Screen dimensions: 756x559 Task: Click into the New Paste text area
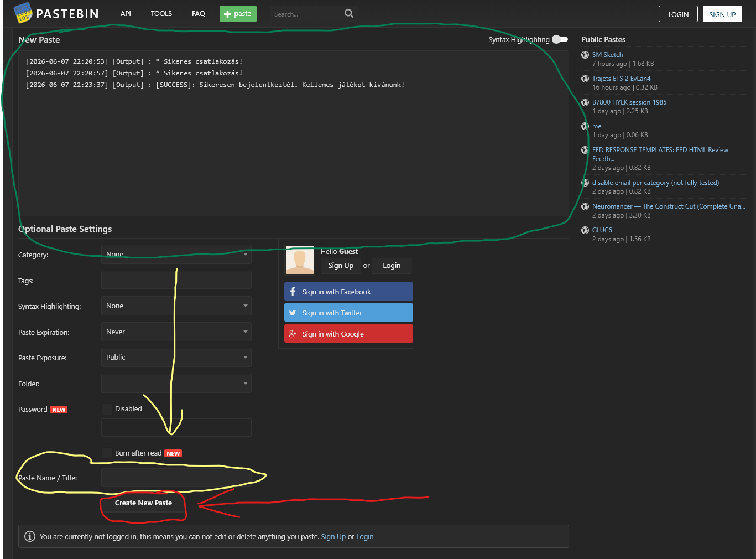tap(293, 133)
